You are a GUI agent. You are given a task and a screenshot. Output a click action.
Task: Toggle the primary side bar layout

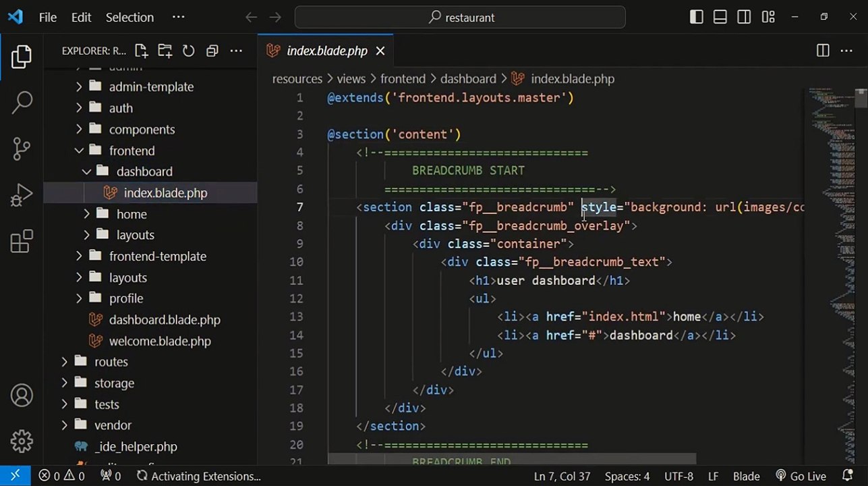(x=697, y=17)
